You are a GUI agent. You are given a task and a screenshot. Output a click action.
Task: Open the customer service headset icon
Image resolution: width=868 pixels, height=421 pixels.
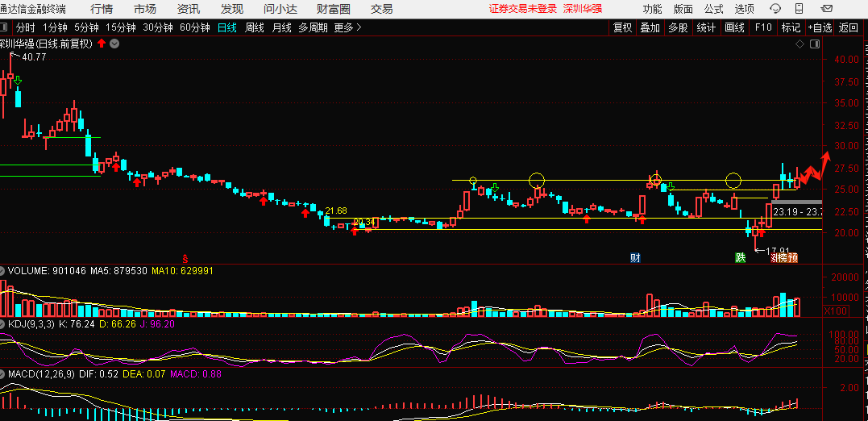click(x=775, y=8)
